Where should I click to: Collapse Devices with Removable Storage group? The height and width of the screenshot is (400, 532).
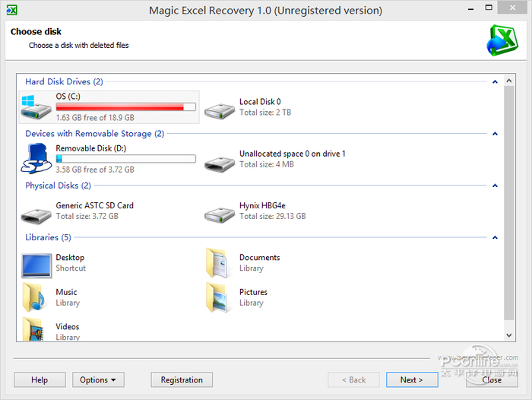pos(495,134)
